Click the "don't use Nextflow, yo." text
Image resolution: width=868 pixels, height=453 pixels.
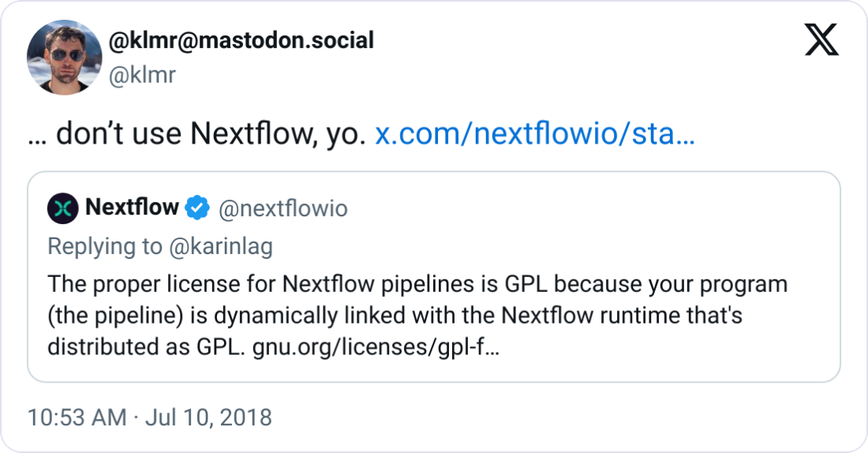pyautogui.click(x=209, y=134)
